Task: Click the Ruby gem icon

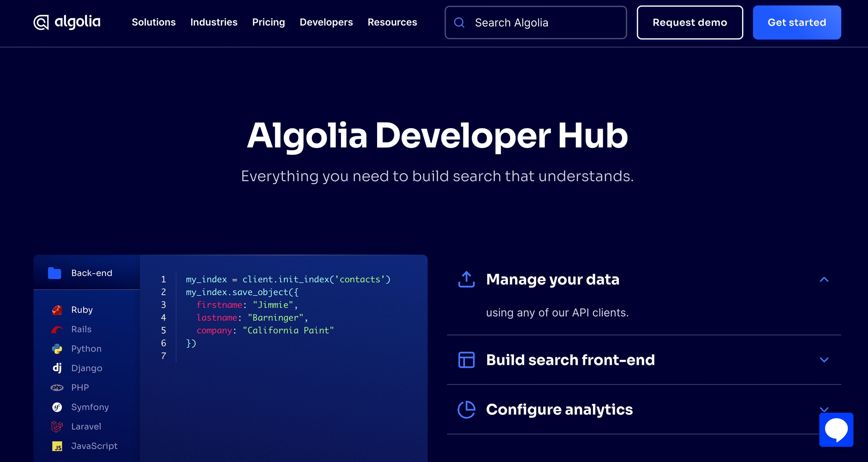Action: click(57, 310)
